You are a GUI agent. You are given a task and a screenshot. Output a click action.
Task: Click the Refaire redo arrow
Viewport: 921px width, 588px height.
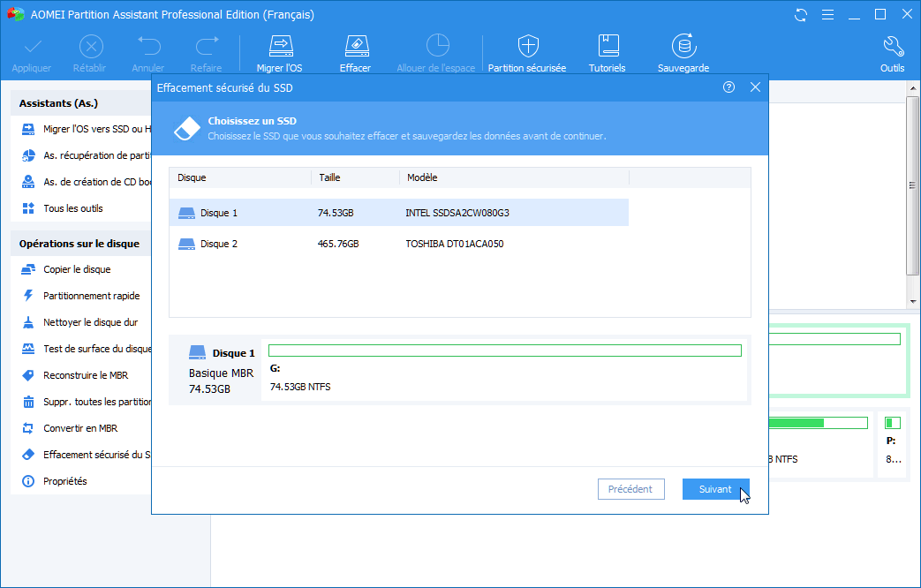click(206, 46)
